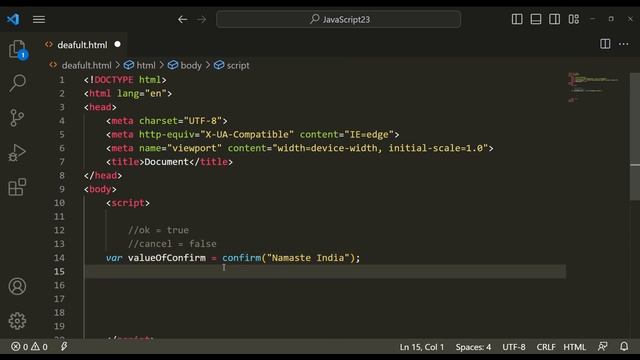The height and width of the screenshot is (360, 640).
Task: Click the VS Code logo icon
Action: coord(13,19)
